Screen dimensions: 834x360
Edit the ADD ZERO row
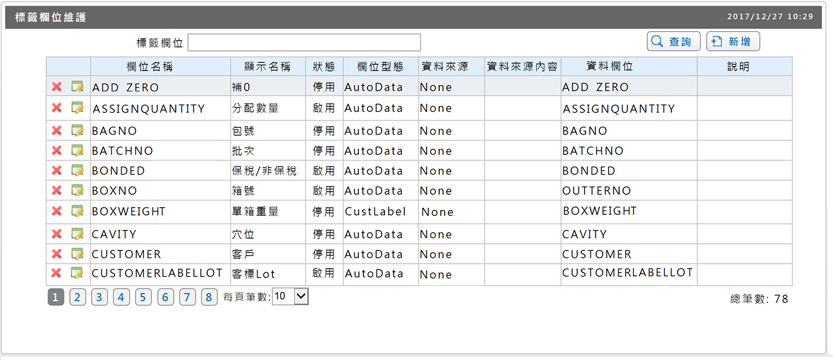78,87
